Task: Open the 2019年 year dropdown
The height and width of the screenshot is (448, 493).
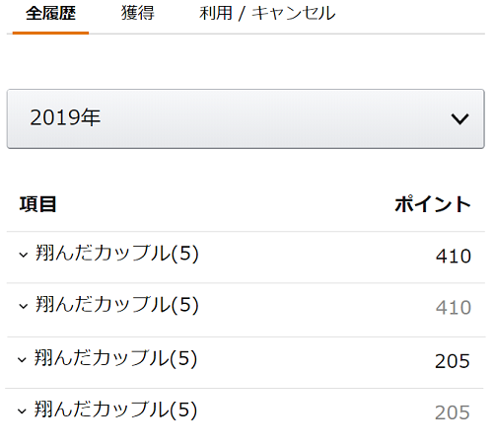Action: click(246, 118)
